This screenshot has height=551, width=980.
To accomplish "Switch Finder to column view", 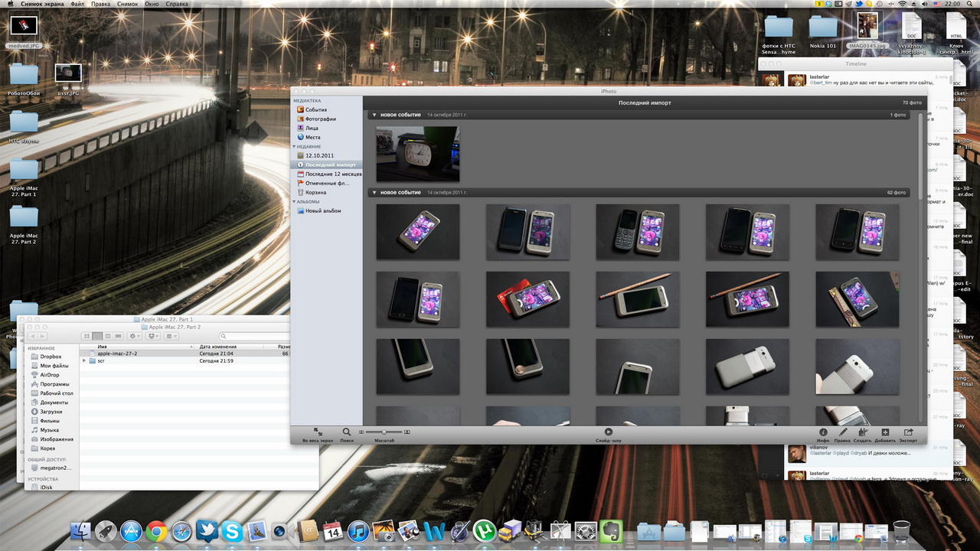I will click(108, 336).
